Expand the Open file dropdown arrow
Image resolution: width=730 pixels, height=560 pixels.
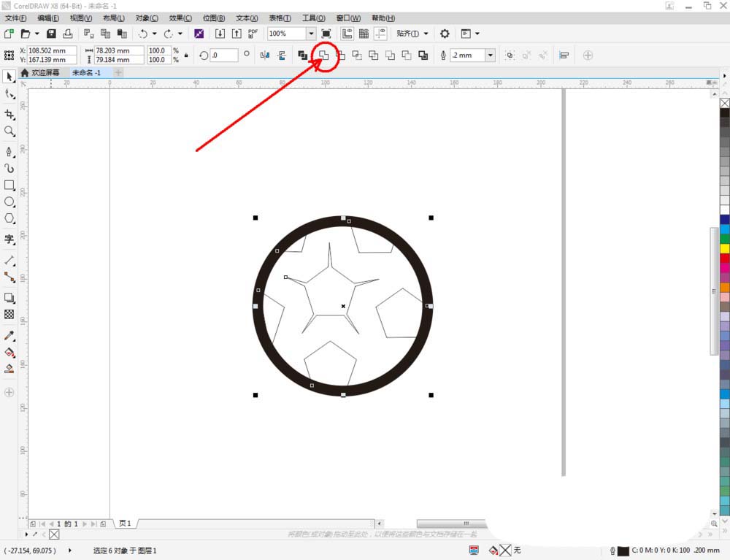[36, 34]
